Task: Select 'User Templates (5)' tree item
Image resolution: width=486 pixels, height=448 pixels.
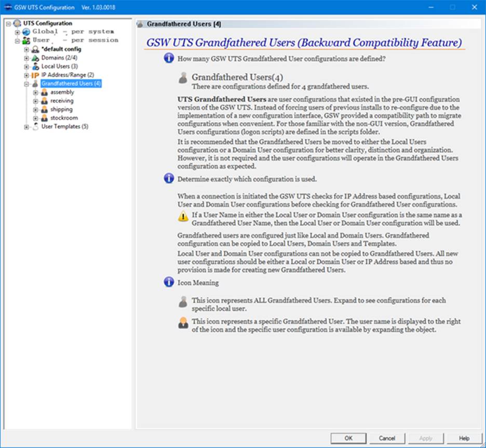Action: click(65, 127)
